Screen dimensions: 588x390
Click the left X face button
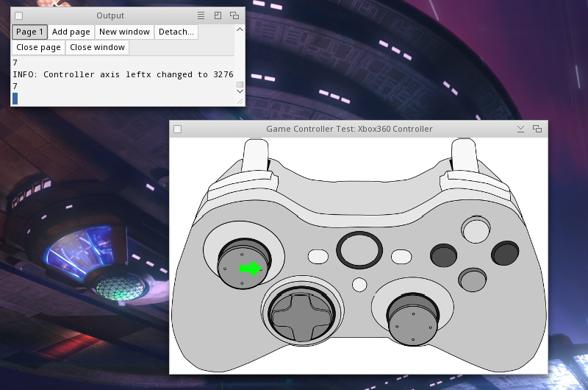(x=444, y=255)
